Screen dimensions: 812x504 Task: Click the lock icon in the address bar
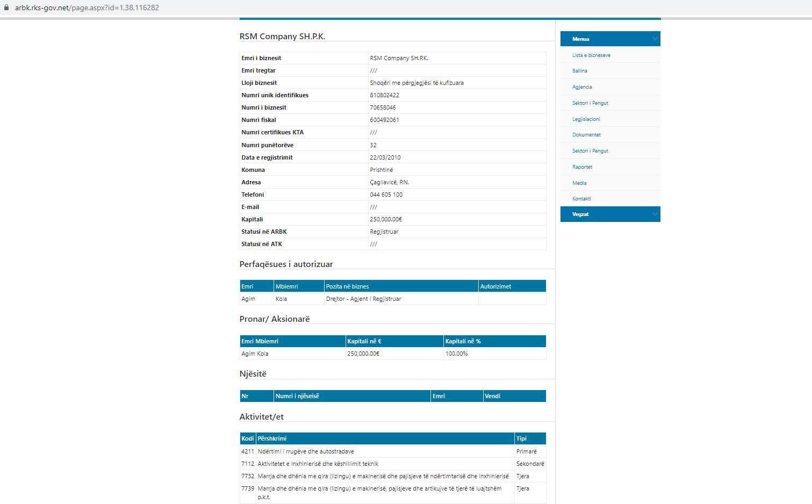point(6,8)
